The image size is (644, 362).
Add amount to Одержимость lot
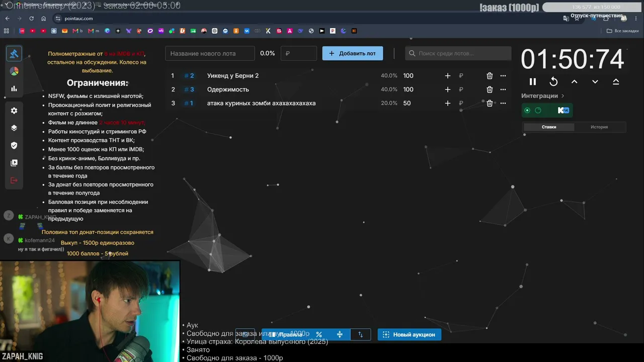[x=448, y=89]
